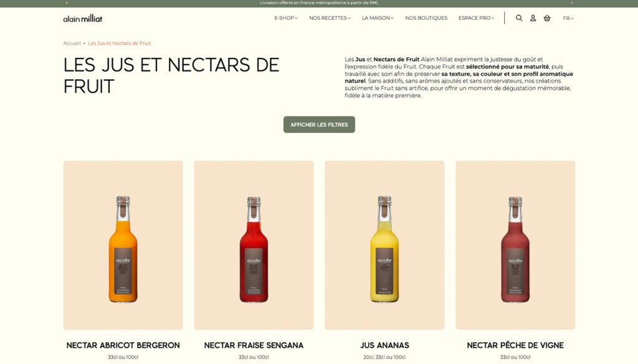Open Jus Ananas bottle image

(384, 245)
